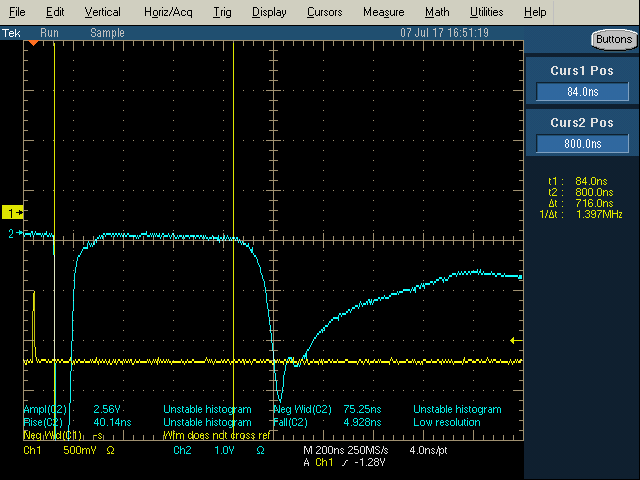
Task: Click the 75.25ns negative width value
Action: (x=362, y=409)
